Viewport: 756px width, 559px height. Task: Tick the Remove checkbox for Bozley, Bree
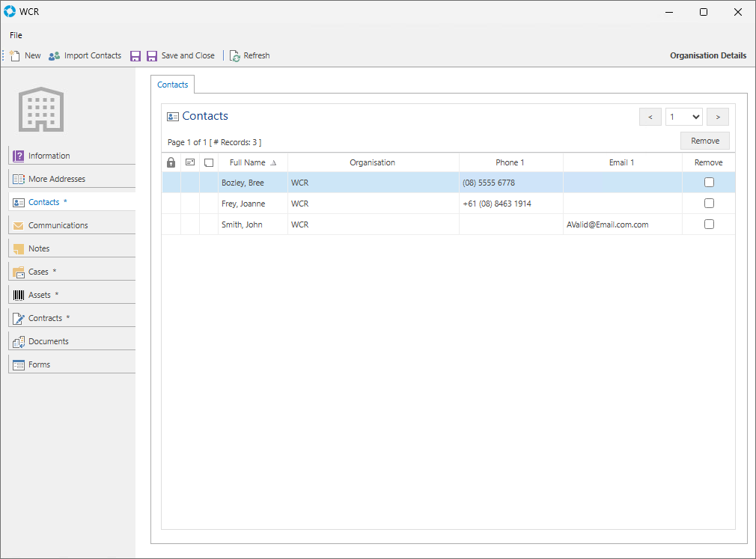tap(709, 183)
